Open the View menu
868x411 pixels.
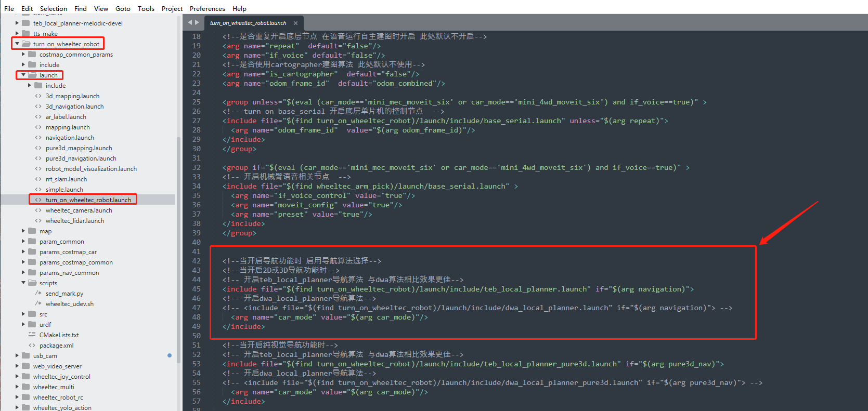tap(101, 8)
